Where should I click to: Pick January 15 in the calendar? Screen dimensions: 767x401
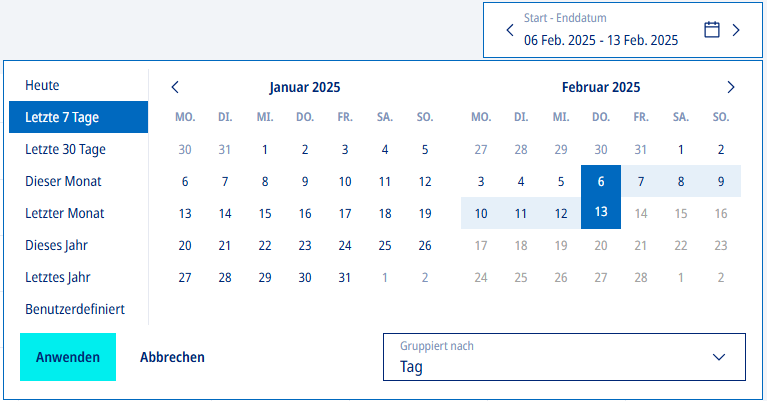[265, 213]
